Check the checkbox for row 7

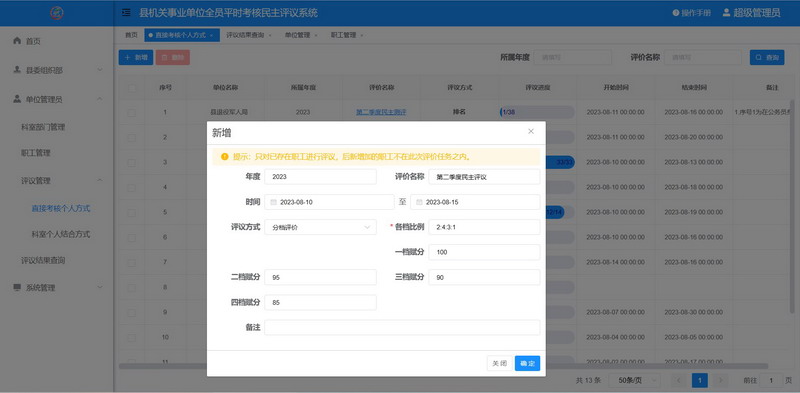click(x=132, y=262)
